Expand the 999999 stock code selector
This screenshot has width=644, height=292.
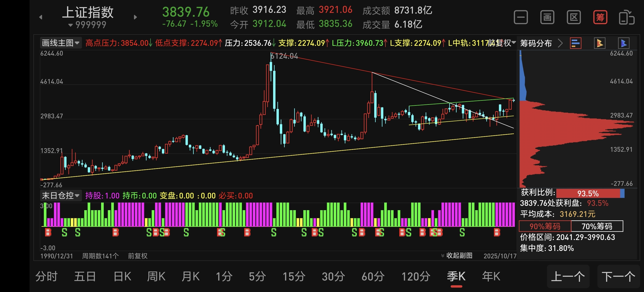tap(87, 25)
